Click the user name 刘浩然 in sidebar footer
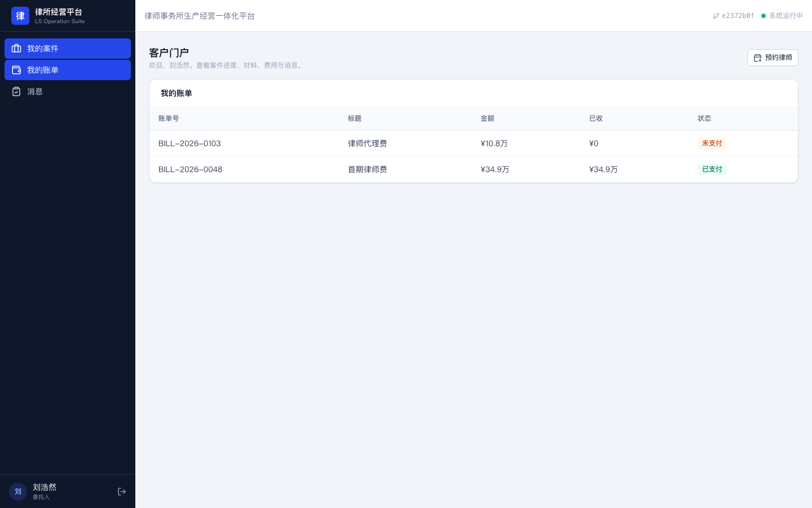 click(x=45, y=487)
